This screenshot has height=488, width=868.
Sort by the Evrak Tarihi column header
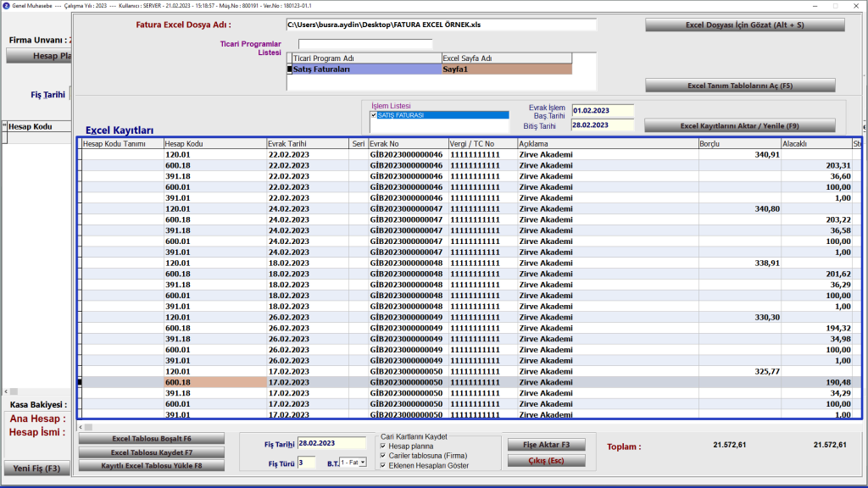307,144
